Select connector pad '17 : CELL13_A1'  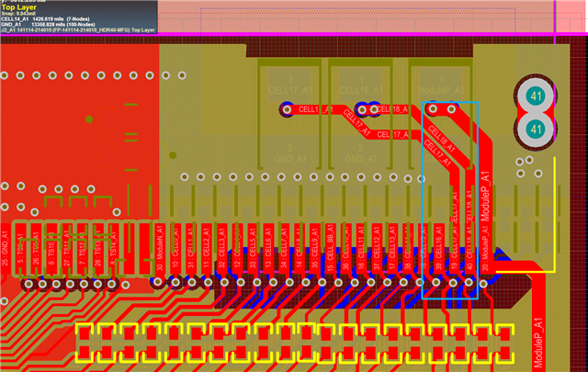[392, 249]
